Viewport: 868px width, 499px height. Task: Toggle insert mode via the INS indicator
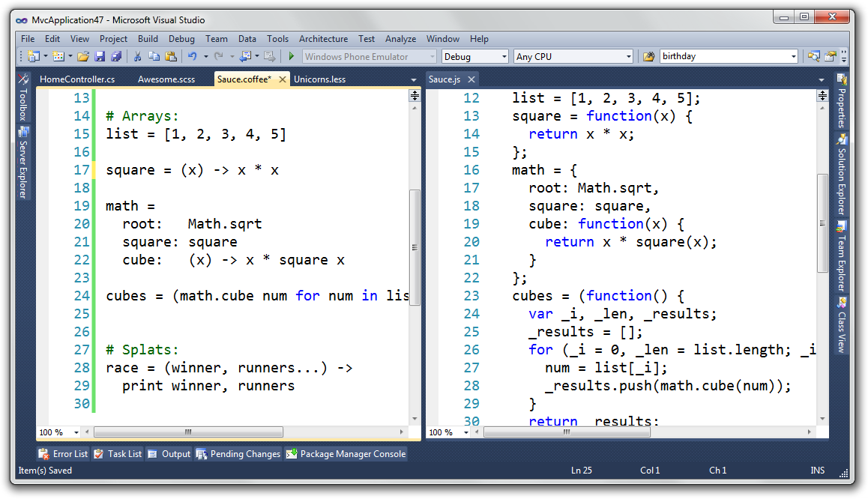click(817, 470)
